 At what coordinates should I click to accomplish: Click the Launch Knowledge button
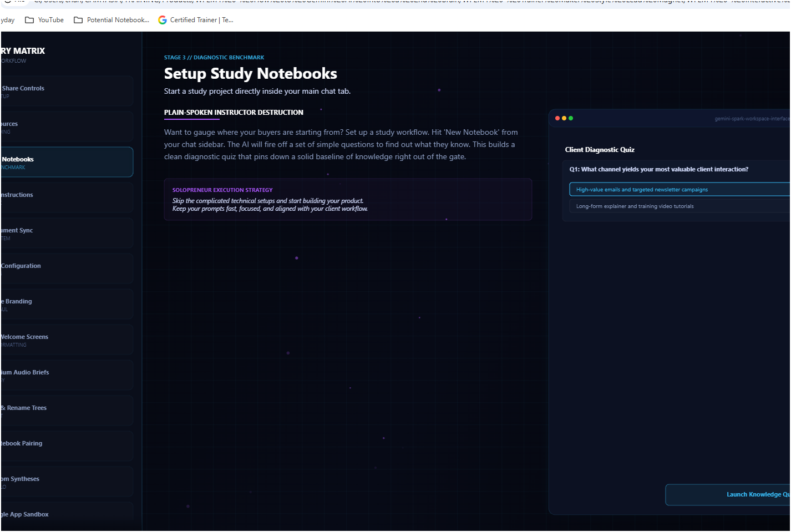coord(728,495)
